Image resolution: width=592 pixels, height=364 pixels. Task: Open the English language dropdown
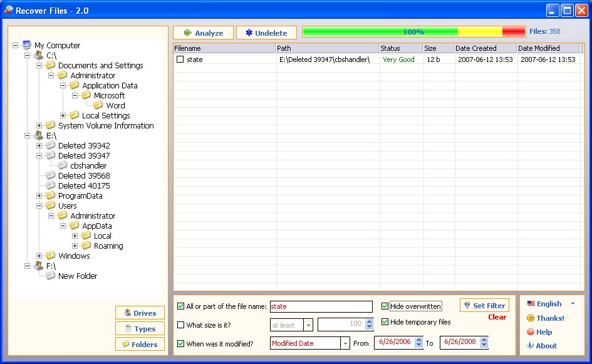[x=572, y=304]
